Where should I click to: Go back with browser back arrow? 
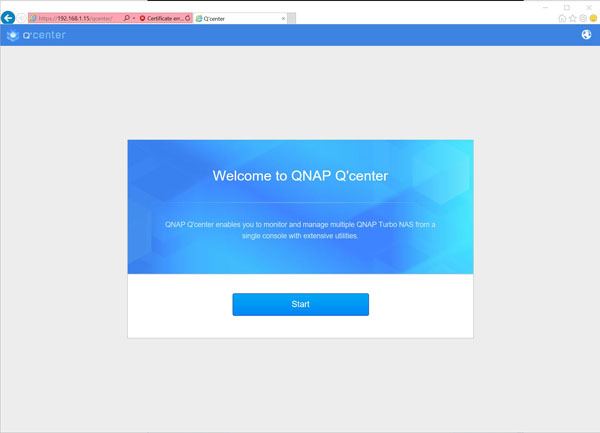[8, 18]
